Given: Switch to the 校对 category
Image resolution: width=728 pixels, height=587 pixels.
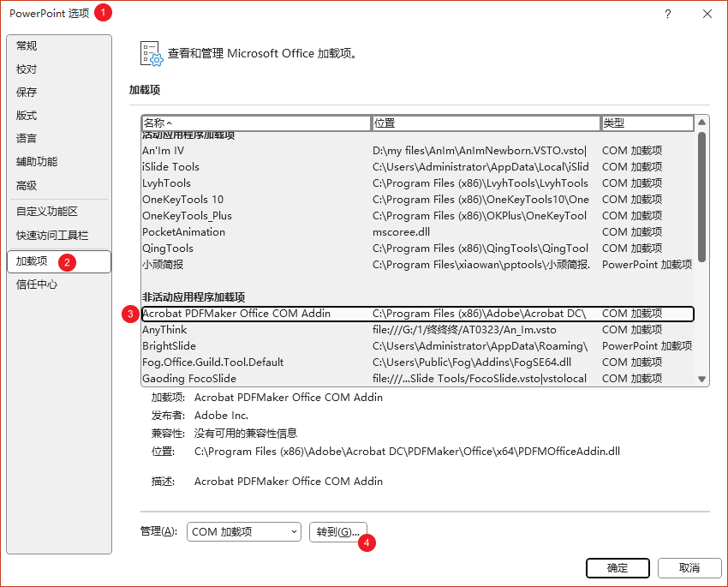Looking at the screenshot, I should 27,69.
